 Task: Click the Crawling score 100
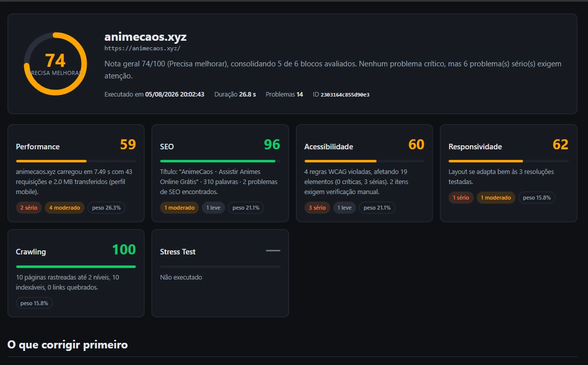point(124,250)
